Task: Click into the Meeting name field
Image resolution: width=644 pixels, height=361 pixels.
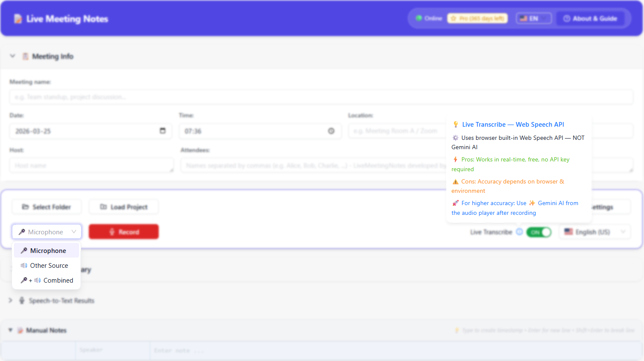Action: [321, 97]
